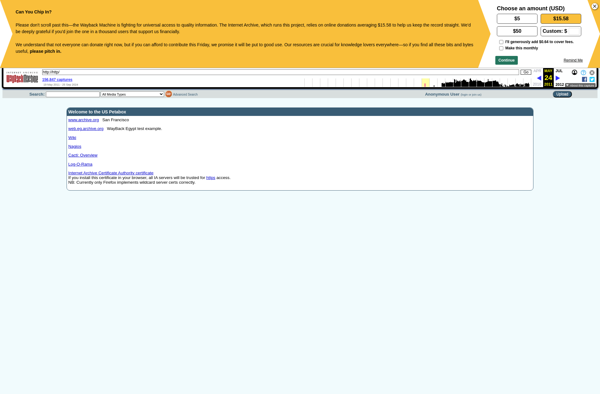Select JUL next month in the toolbar

pyautogui.click(x=559, y=71)
